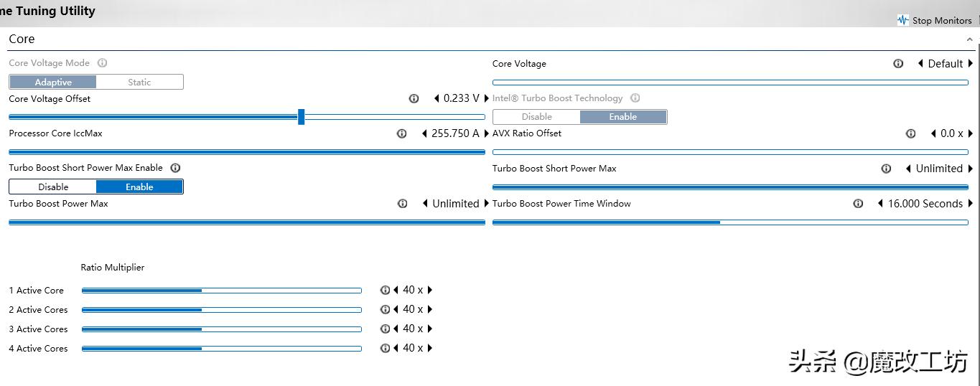Image resolution: width=980 pixels, height=386 pixels.
Task: Set Intel Turbo Boost Technology to Disable
Action: (x=536, y=117)
